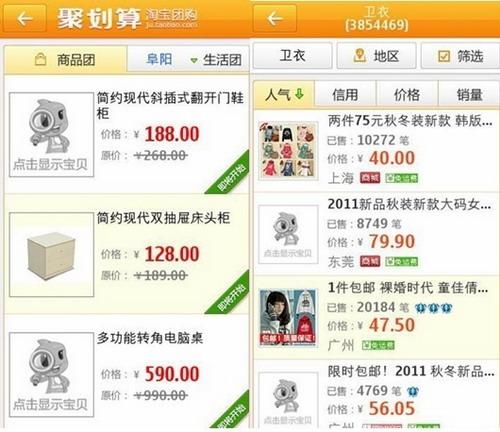Viewport: 500px width, 432px height.
Task: Toggle the 筛选 checkbox filter
Action: click(x=444, y=56)
